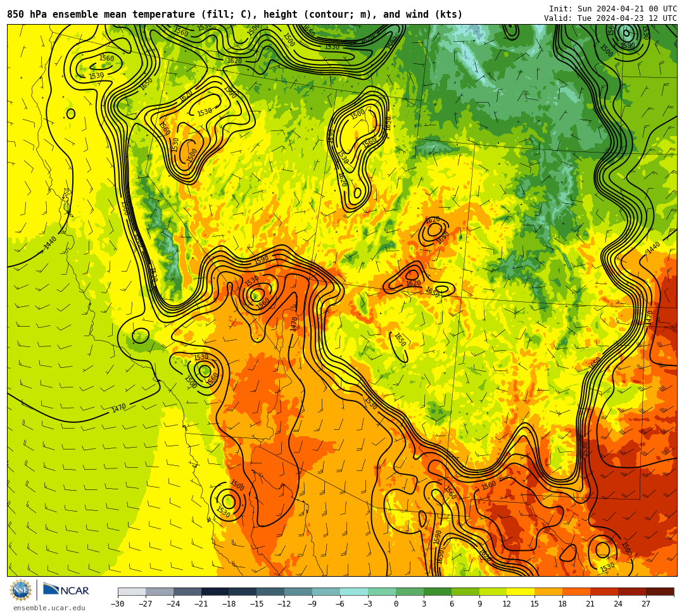Click the −15 colorbar tick label
684x616 pixels.
click(257, 604)
